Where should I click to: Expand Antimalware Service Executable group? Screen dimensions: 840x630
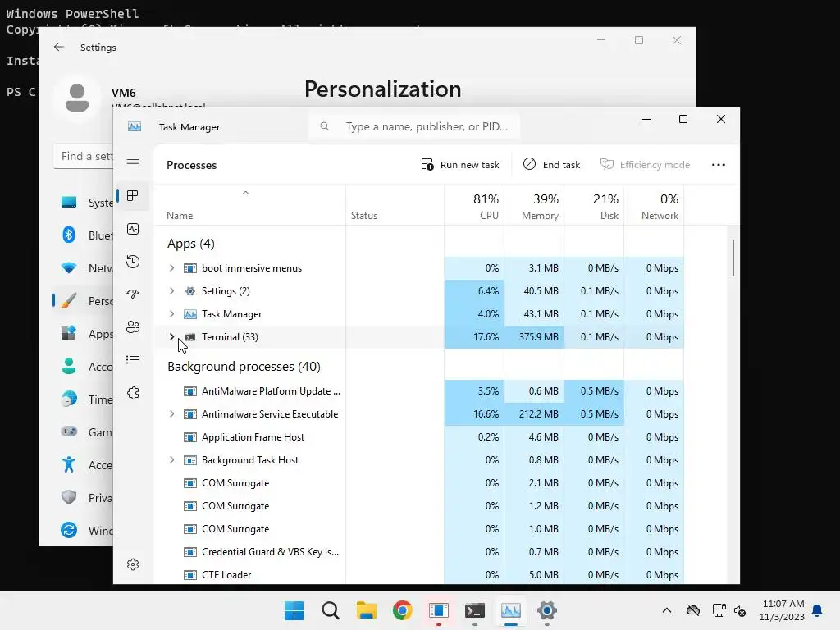[171, 414]
